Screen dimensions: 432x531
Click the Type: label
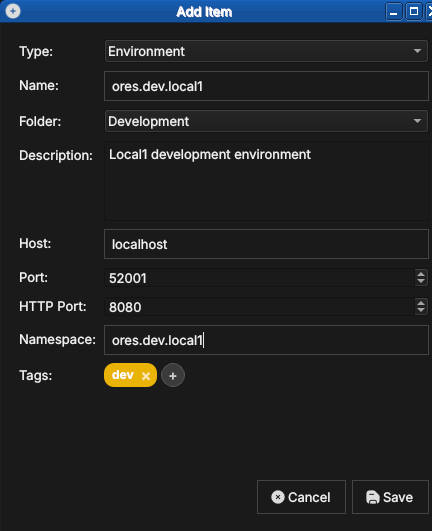pos(36,51)
